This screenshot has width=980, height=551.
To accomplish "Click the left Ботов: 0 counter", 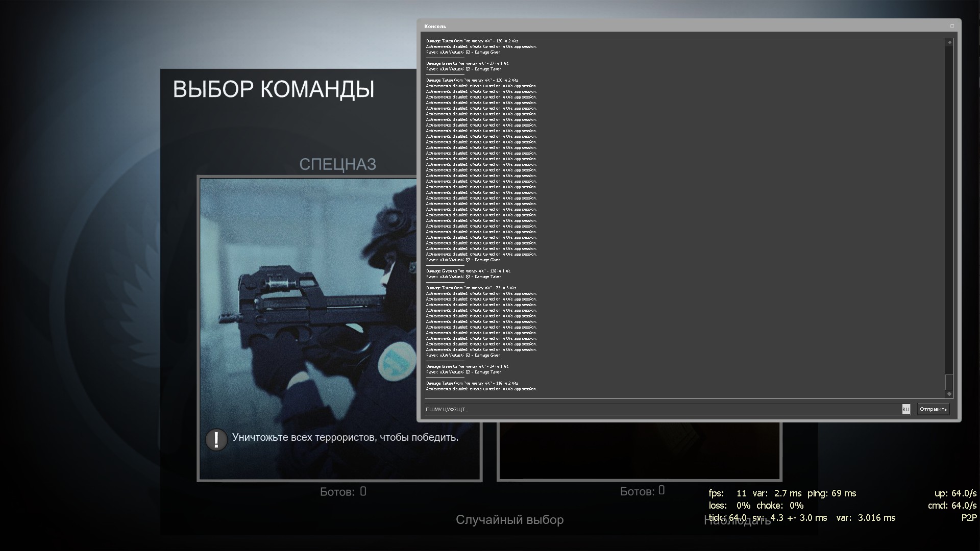I will point(343,492).
